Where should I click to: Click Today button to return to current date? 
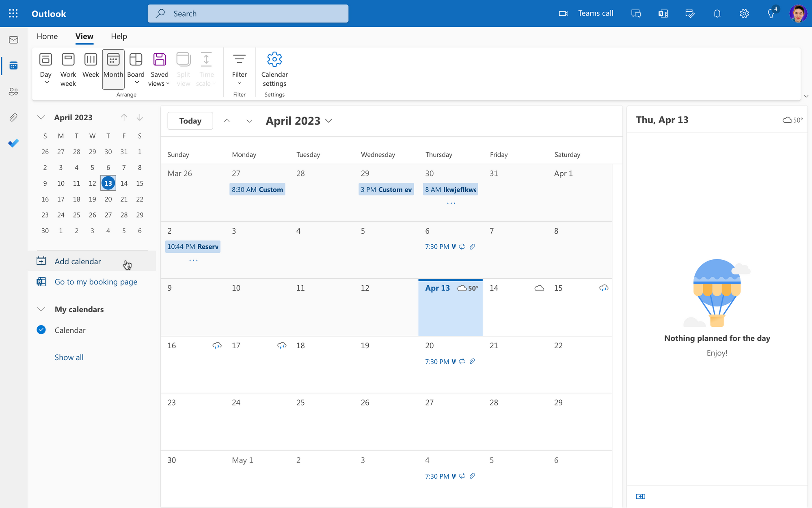click(x=190, y=121)
